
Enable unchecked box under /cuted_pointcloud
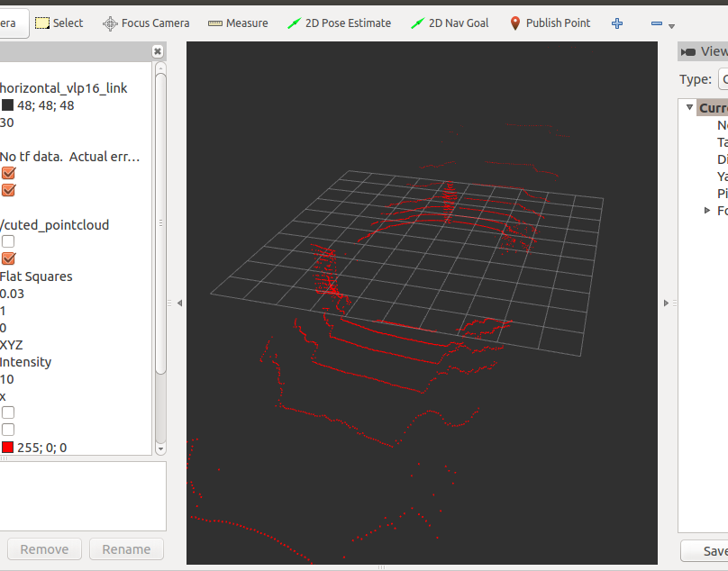[x=8, y=241]
